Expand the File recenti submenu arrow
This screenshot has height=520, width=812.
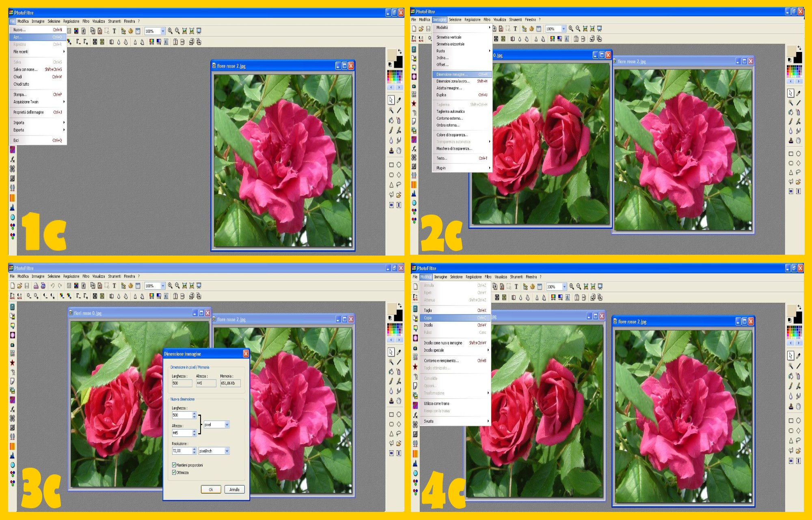pos(64,52)
